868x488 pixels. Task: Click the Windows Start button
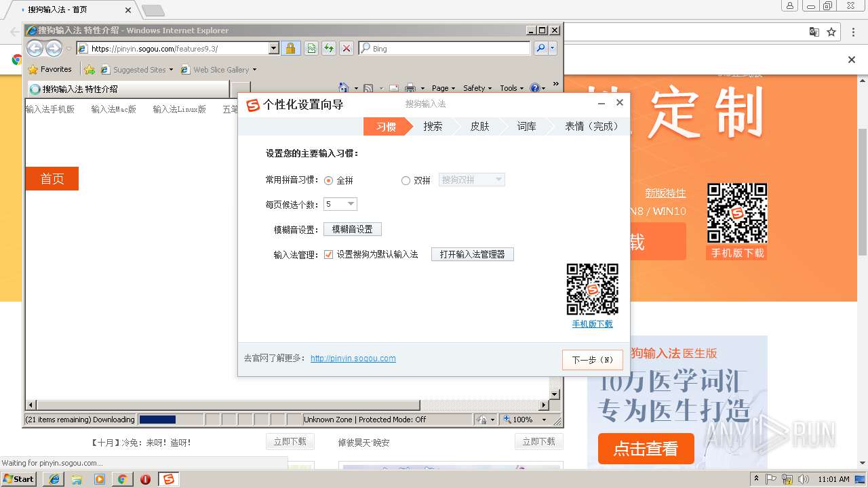(18, 479)
